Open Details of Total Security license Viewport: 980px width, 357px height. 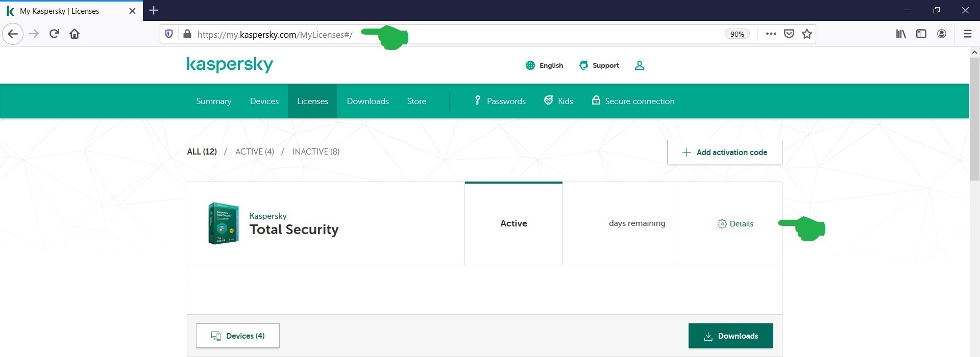735,223
